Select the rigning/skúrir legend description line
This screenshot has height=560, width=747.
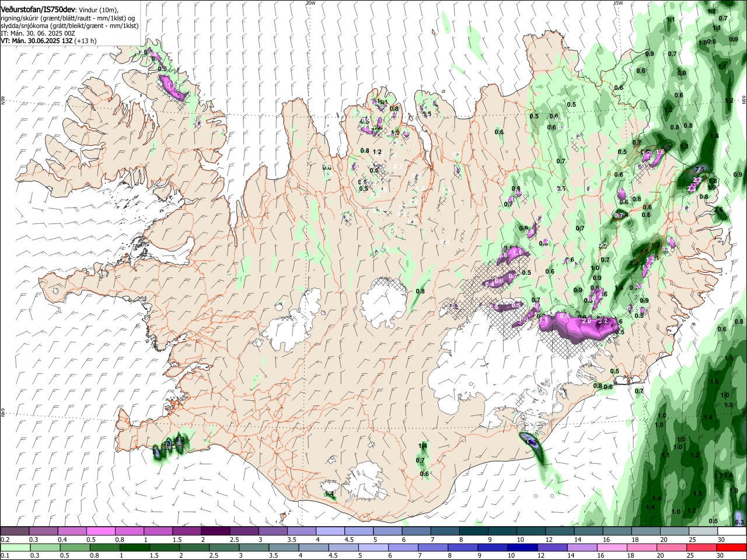(68, 18)
